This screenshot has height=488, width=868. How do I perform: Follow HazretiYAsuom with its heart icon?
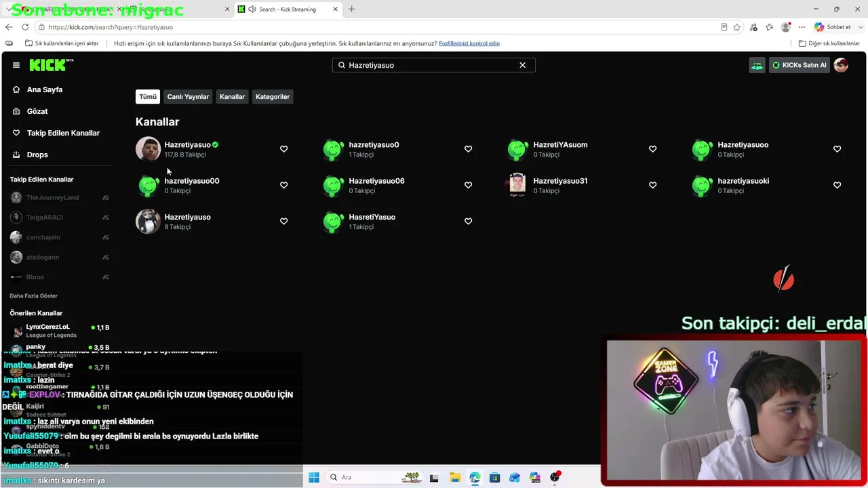(652, 149)
